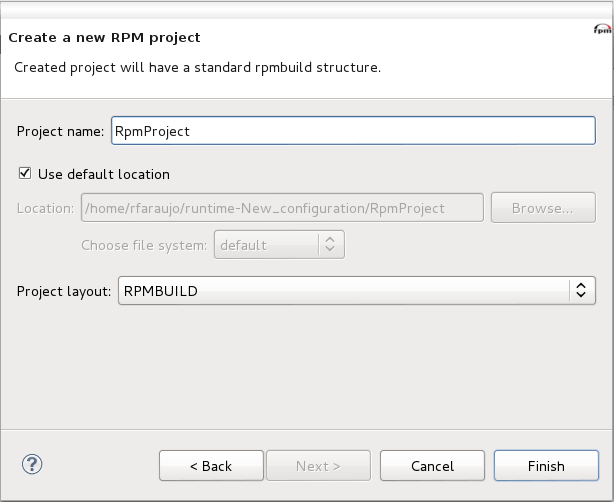Click the standard rpmbuild structure description text
614x502 pixels.
(x=197, y=68)
